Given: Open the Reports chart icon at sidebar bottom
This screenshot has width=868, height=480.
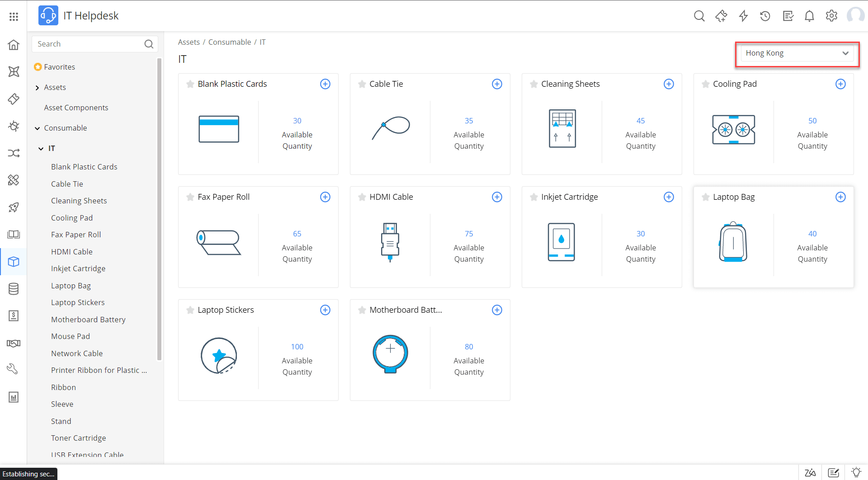Looking at the screenshot, I should click(x=14, y=397).
